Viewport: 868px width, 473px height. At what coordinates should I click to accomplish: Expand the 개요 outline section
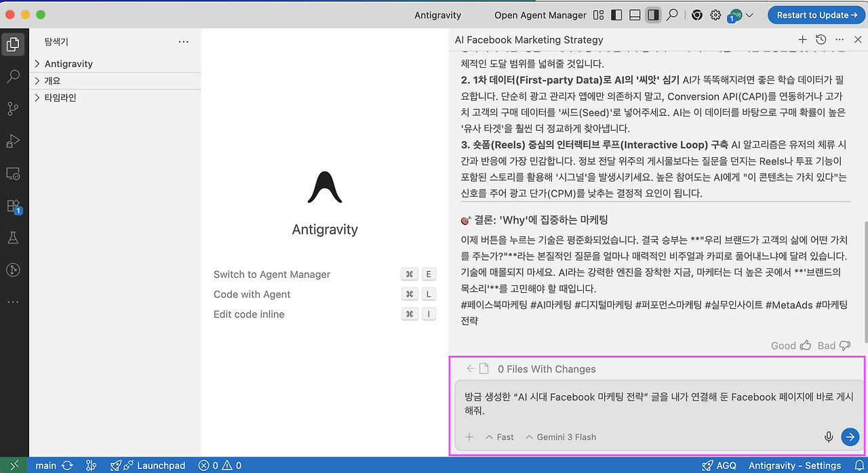pos(115,81)
